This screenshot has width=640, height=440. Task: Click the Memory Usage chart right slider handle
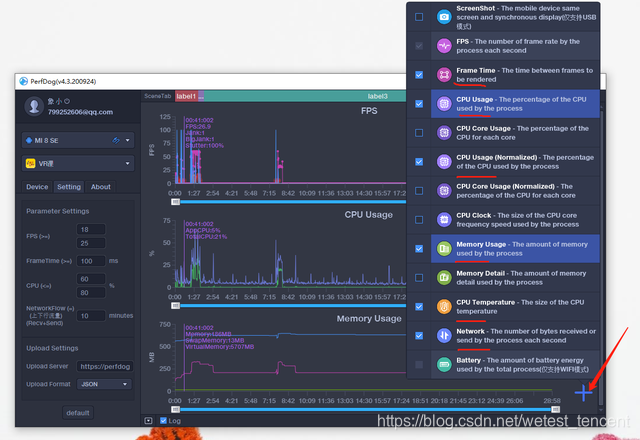pyautogui.click(x=556, y=409)
